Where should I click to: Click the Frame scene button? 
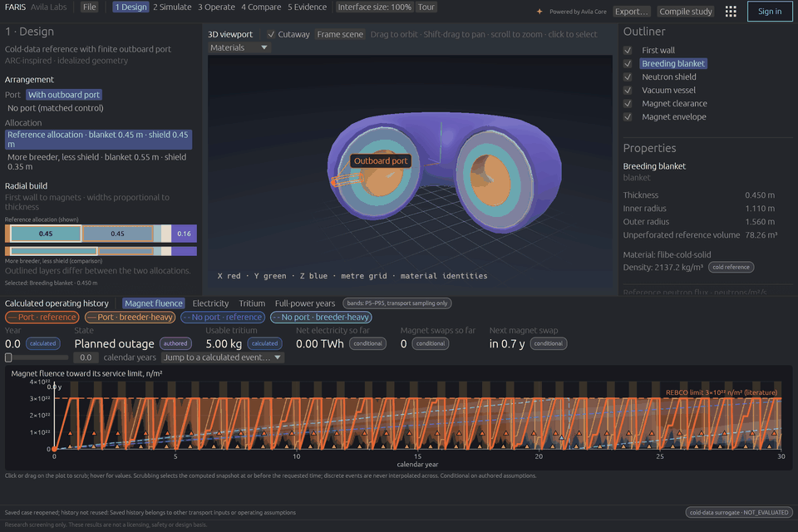340,35
